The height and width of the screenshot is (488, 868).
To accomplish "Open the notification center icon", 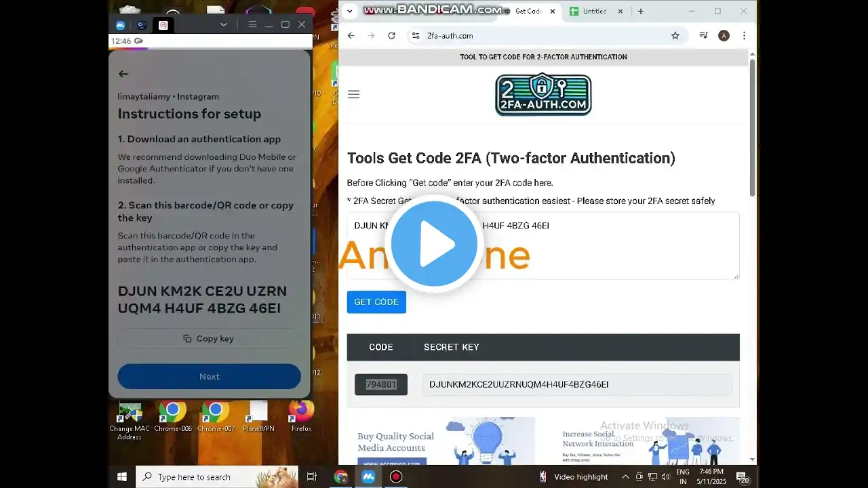I will click(x=743, y=477).
